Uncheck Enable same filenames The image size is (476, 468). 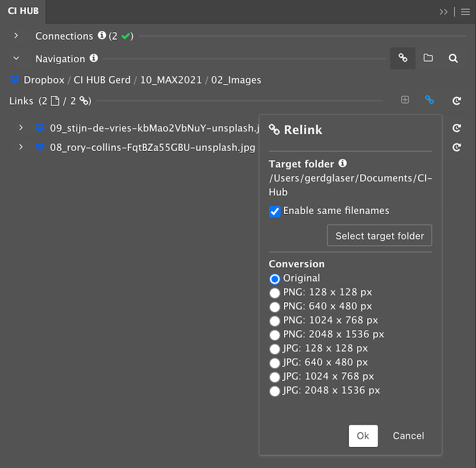tap(274, 211)
